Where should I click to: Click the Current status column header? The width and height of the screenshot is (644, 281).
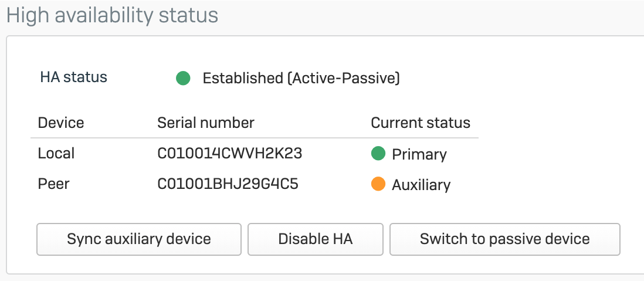[421, 123]
